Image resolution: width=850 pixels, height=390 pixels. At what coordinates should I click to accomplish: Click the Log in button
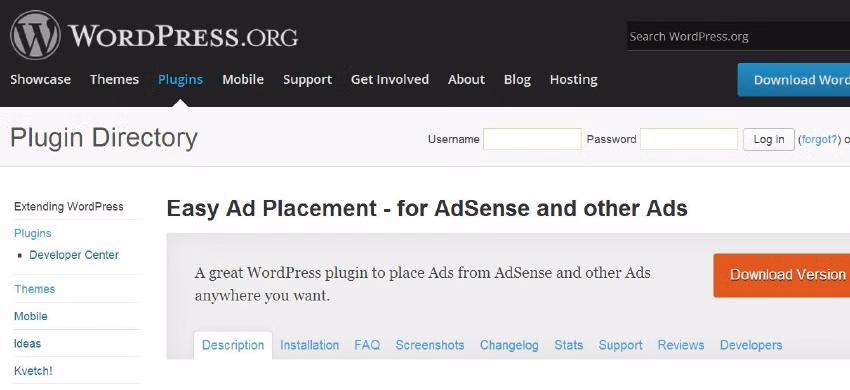pos(769,139)
